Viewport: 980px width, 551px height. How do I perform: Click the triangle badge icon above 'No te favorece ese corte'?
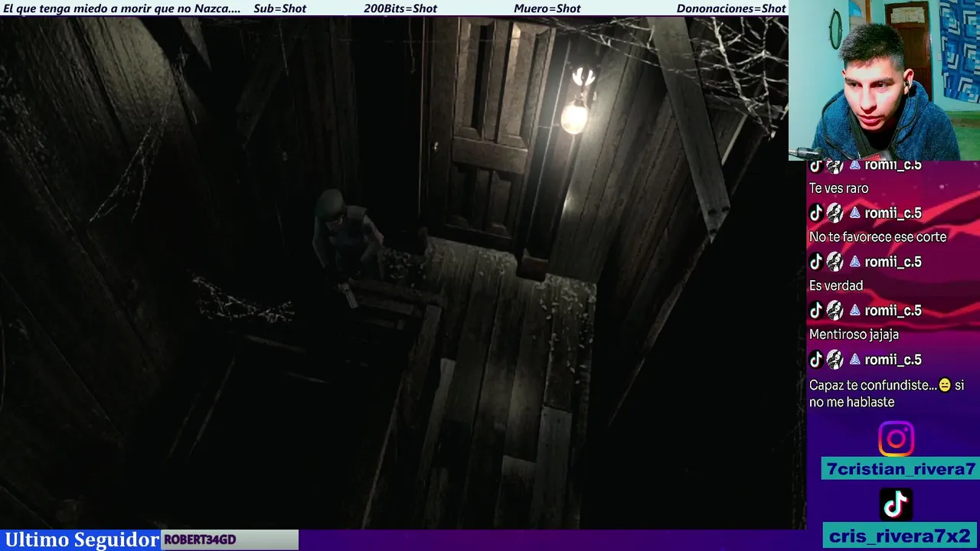[x=854, y=213]
